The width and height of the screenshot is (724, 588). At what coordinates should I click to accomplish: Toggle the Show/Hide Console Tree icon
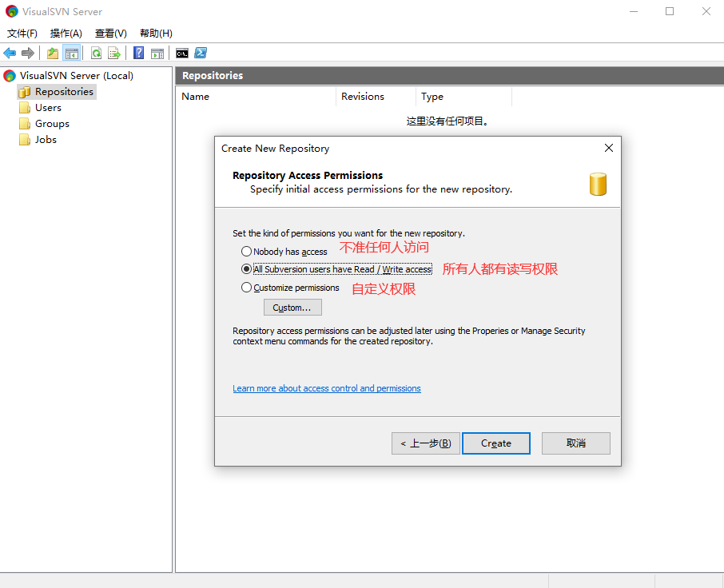pyautogui.click(x=72, y=54)
